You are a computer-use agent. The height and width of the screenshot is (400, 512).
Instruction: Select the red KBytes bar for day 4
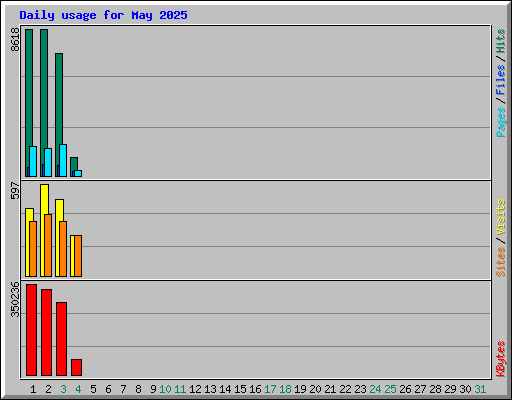76,367
